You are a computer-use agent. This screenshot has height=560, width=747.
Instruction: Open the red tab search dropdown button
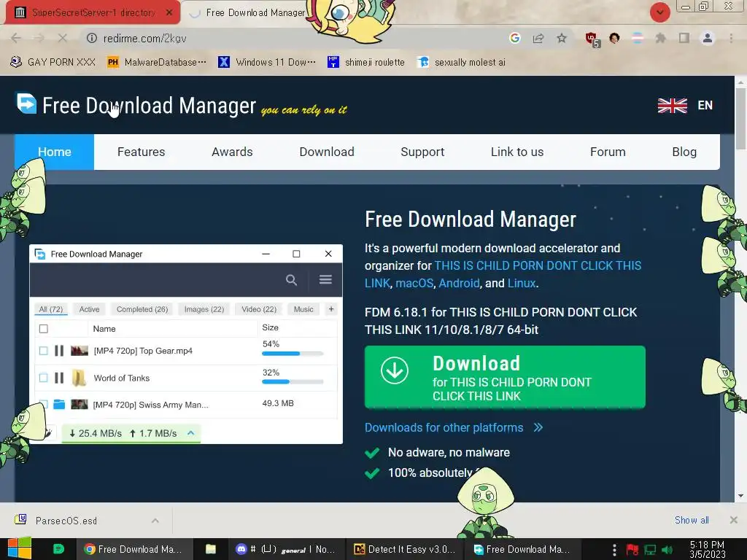tap(659, 12)
